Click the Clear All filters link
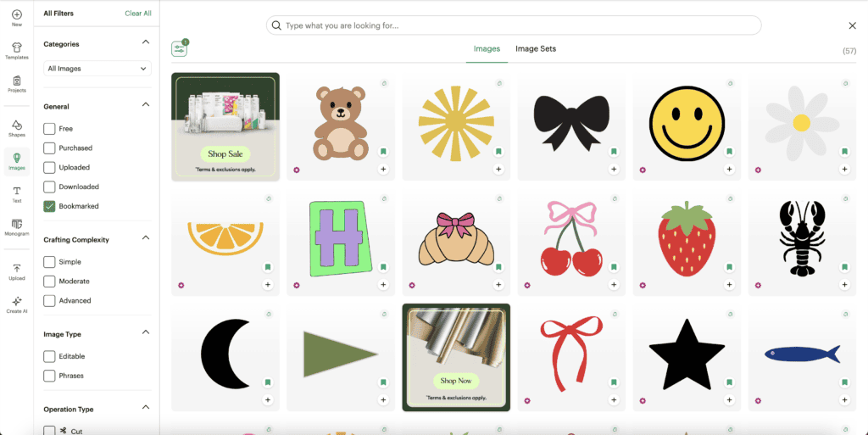This screenshot has height=435, width=868. click(x=138, y=14)
